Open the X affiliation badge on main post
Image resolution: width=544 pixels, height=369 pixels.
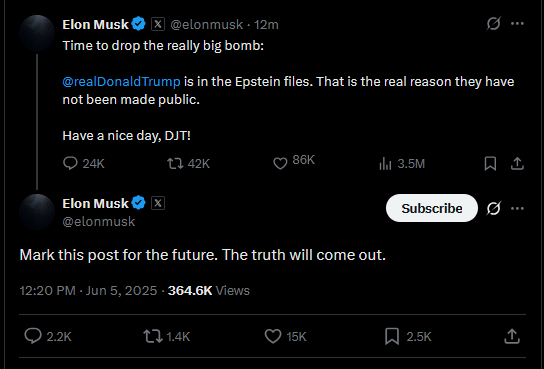click(x=158, y=203)
